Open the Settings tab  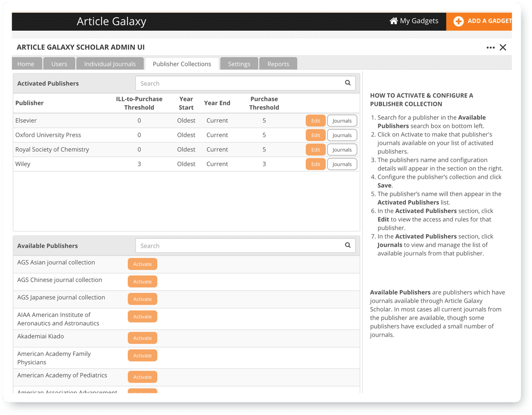[x=239, y=64]
